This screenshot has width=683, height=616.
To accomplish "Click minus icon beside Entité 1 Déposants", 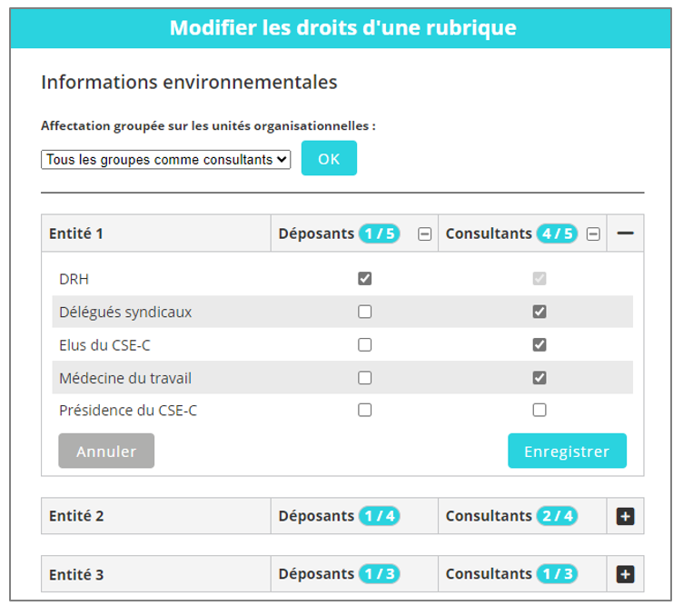I will click(424, 234).
